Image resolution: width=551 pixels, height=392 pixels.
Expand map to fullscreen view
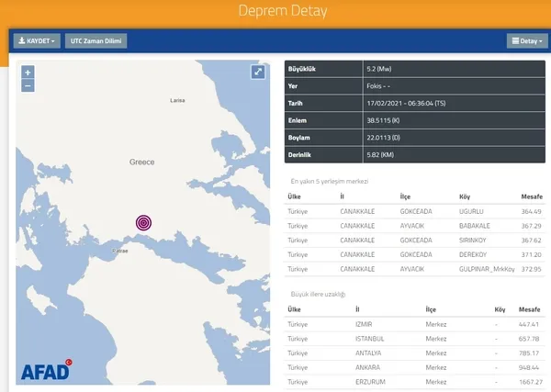pos(258,73)
